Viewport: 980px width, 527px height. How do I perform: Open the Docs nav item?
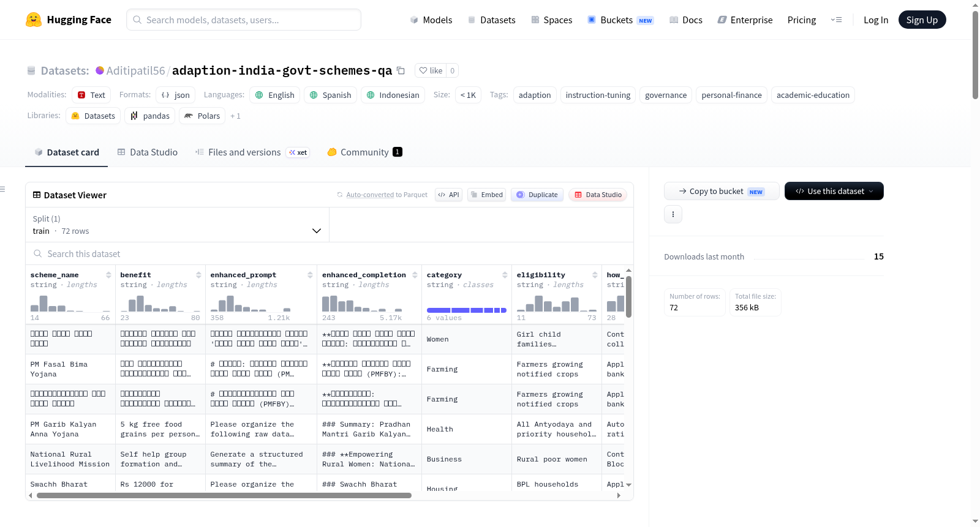pyautogui.click(x=686, y=20)
